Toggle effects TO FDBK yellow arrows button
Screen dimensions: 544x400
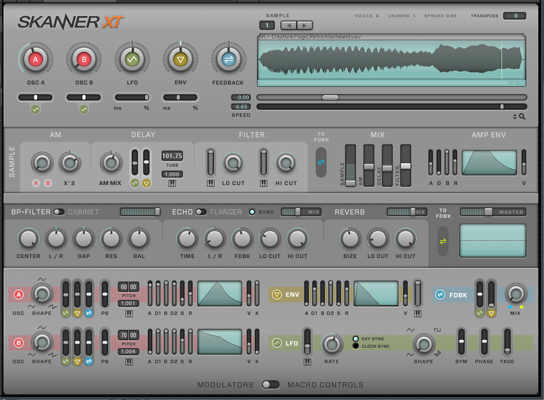443,241
